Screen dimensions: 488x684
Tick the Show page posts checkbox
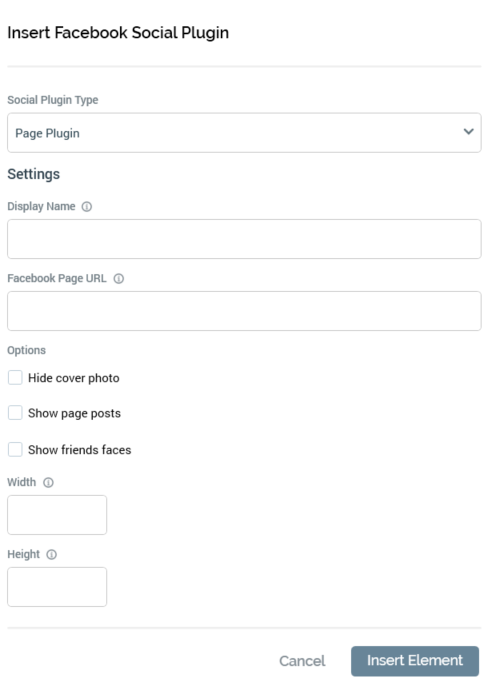tap(15, 413)
